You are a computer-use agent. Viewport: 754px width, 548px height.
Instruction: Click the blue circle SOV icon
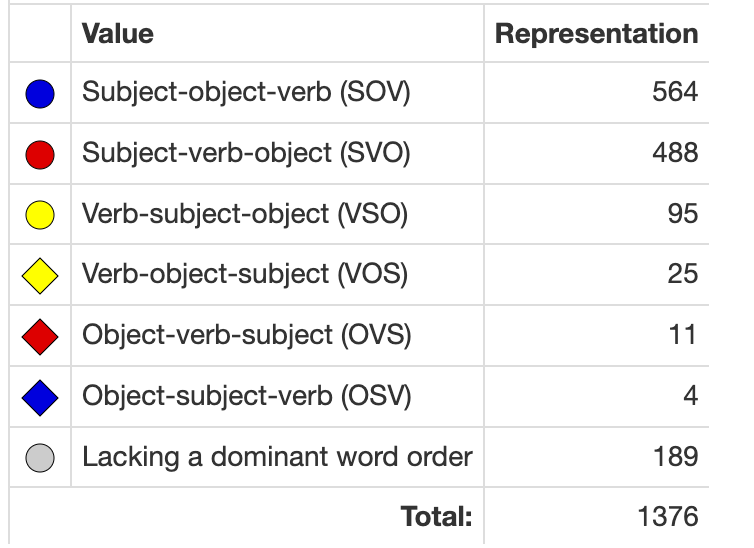point(40,94)
